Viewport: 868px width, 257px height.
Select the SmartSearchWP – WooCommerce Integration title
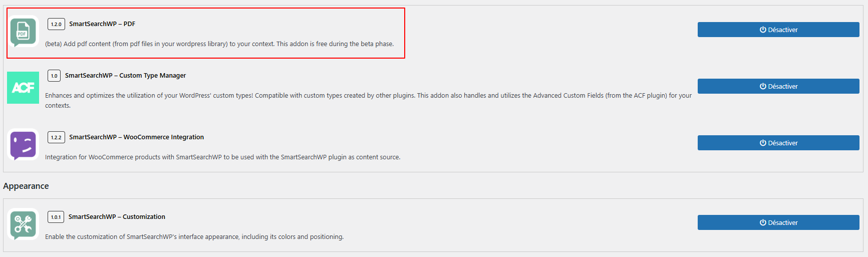tap(136, 137)
